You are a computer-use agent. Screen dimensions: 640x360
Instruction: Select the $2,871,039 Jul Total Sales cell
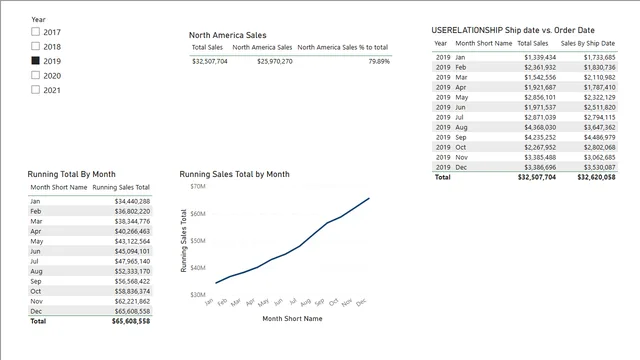[540, 117]
